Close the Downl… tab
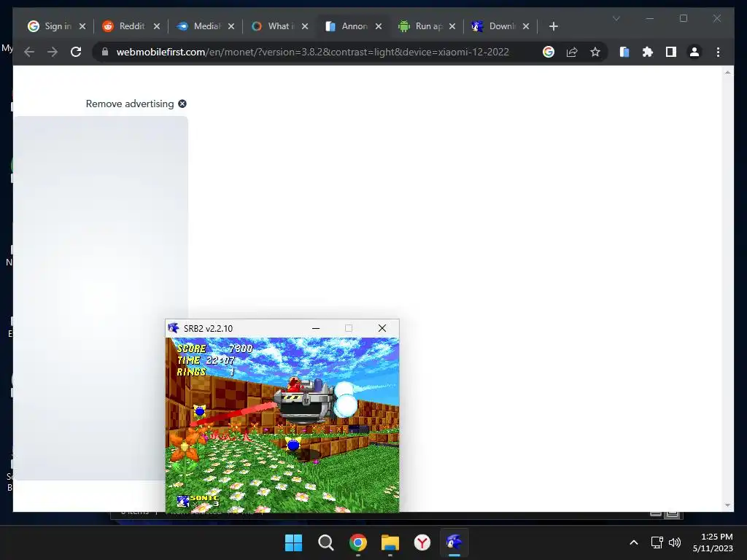This screenshot has width=747, height=560. pyautogui.click(x=526, y=26)
